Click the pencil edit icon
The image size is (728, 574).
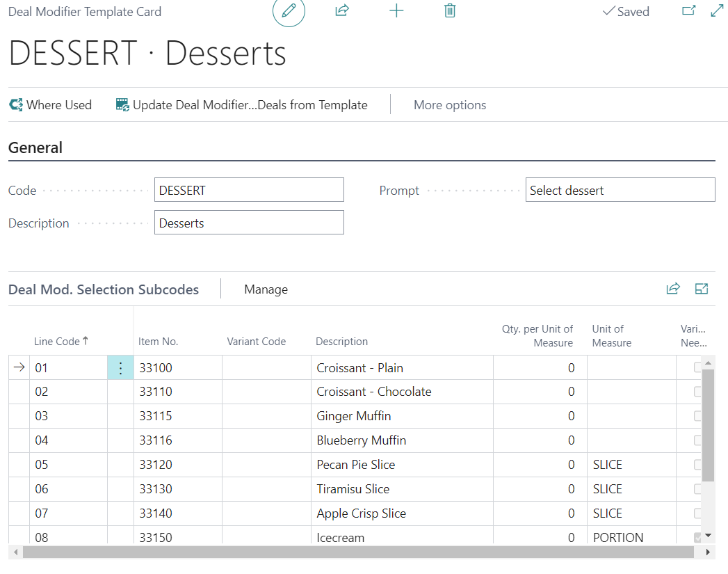click(289, 11)
